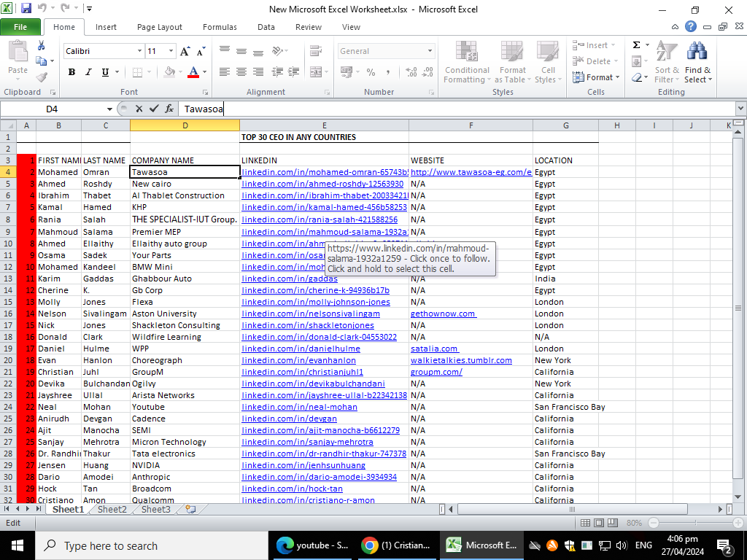Expand the formula bar
The width and height of the screenshot is (747, 560).
[740, 109]
